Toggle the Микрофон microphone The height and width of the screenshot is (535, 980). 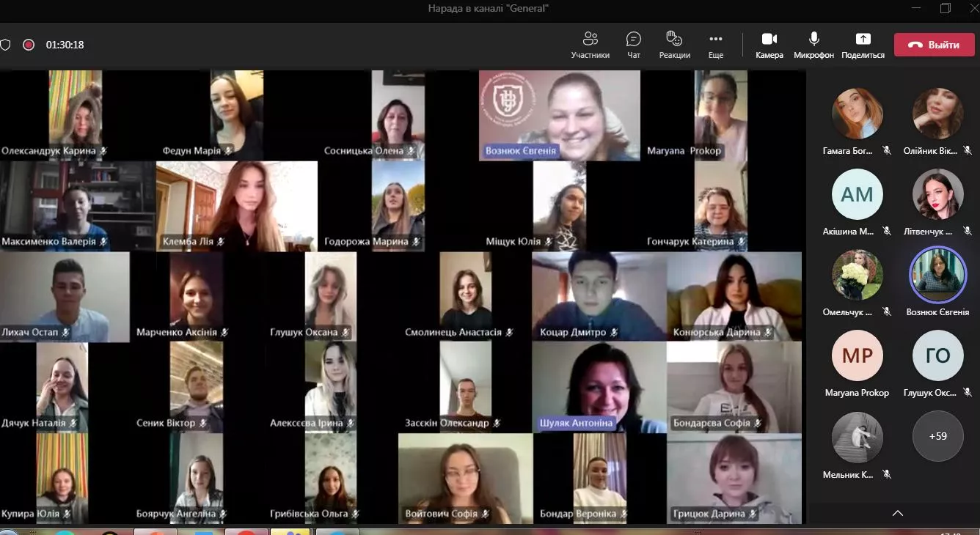pos(813,45)
